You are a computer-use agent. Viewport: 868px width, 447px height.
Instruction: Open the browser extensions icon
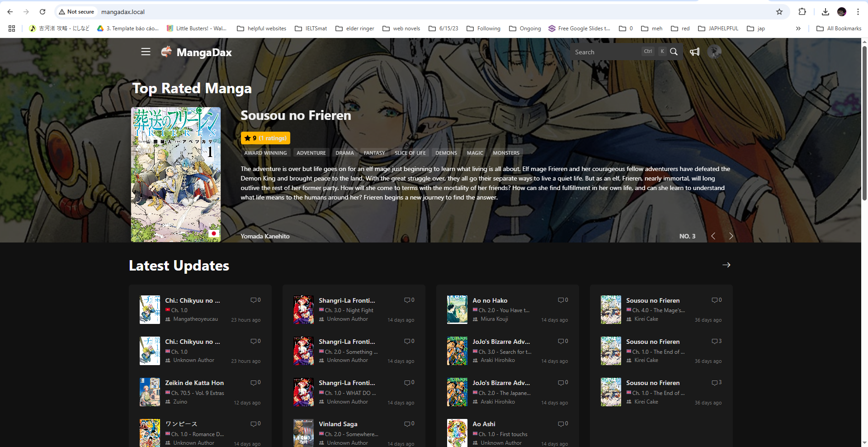coord(802,12)
